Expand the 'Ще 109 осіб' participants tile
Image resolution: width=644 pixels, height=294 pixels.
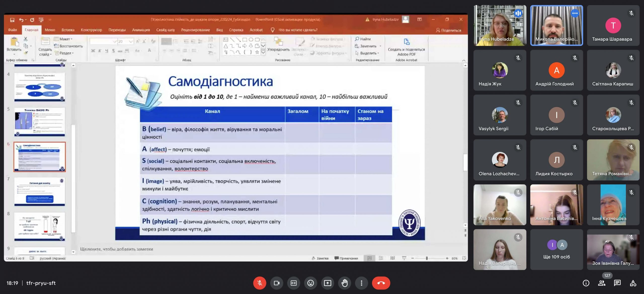pyautogui.click(x=556, y=249)
